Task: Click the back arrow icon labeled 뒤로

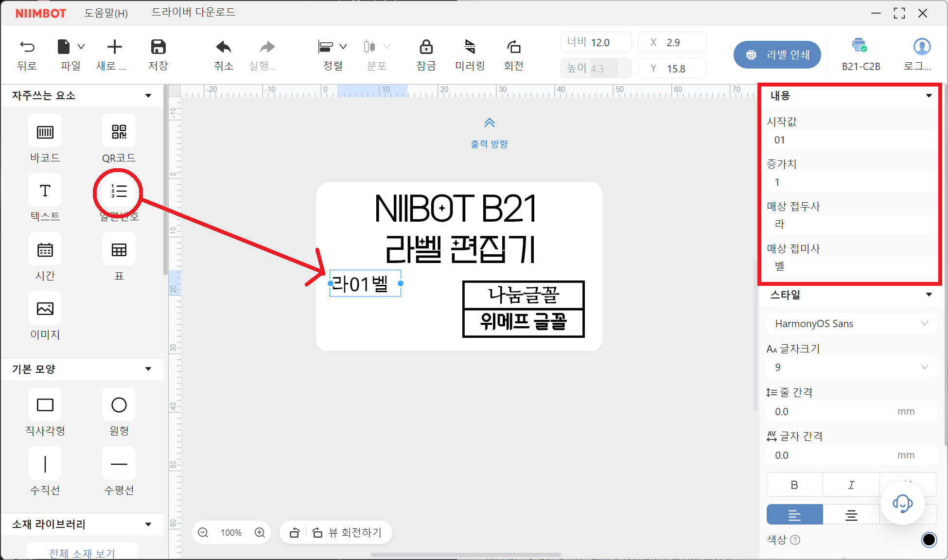Action: 27,47
